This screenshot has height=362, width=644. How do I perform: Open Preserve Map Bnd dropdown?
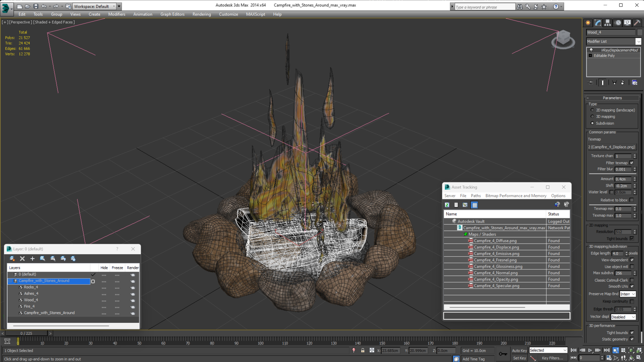[627, 294]
